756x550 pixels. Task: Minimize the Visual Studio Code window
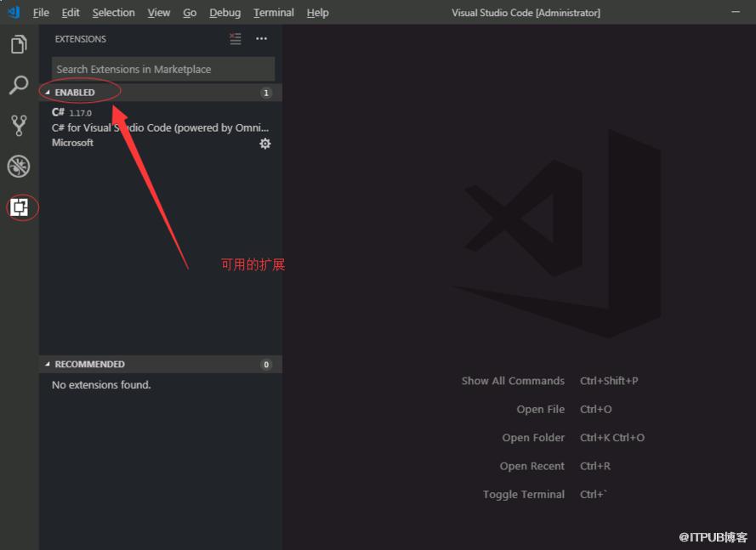[736, 12]
